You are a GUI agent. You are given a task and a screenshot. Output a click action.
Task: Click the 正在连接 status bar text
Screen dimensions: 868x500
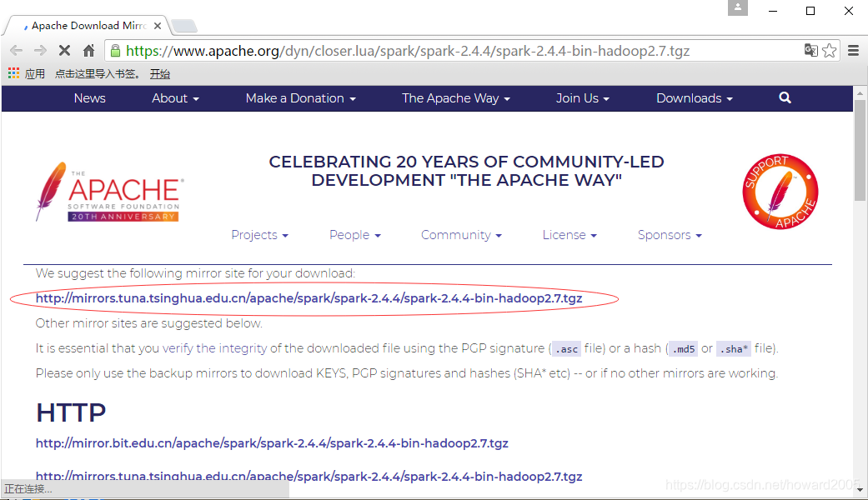(x=28, y=489)
